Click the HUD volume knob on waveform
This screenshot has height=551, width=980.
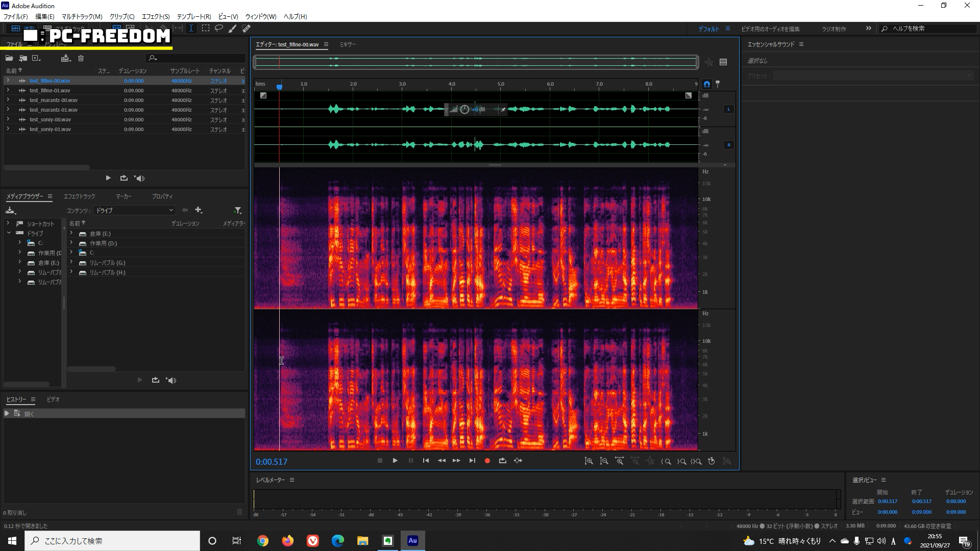coord(464,110)
